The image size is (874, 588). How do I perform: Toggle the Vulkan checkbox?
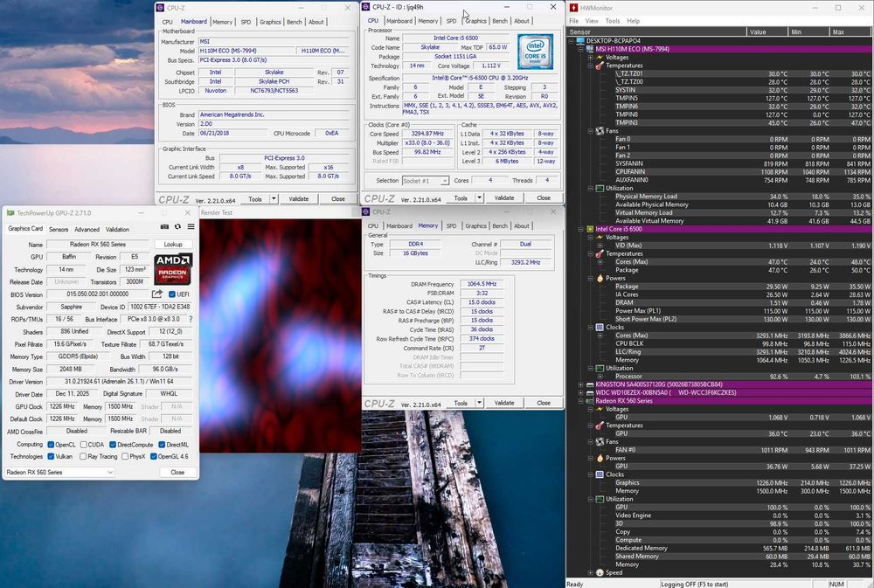[51, 456]
